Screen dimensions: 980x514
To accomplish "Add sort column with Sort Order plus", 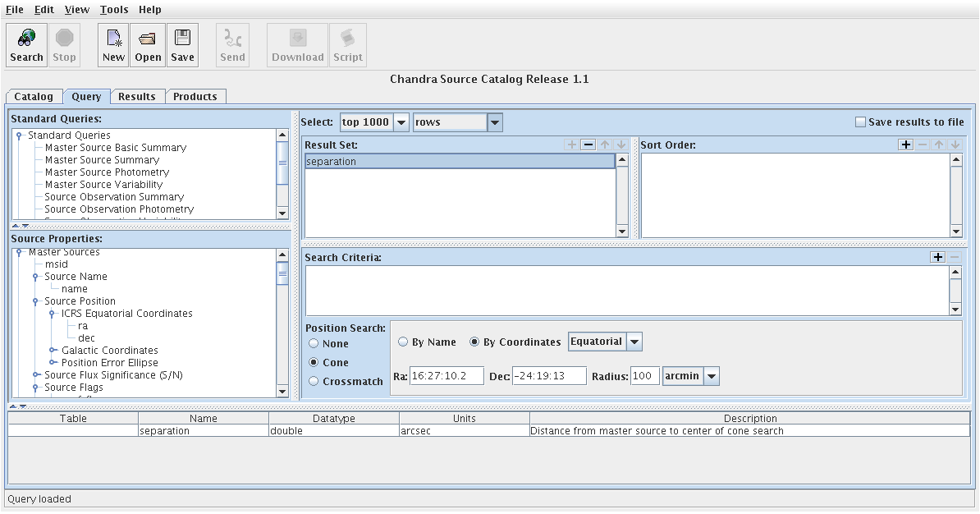I will point(905,145).
